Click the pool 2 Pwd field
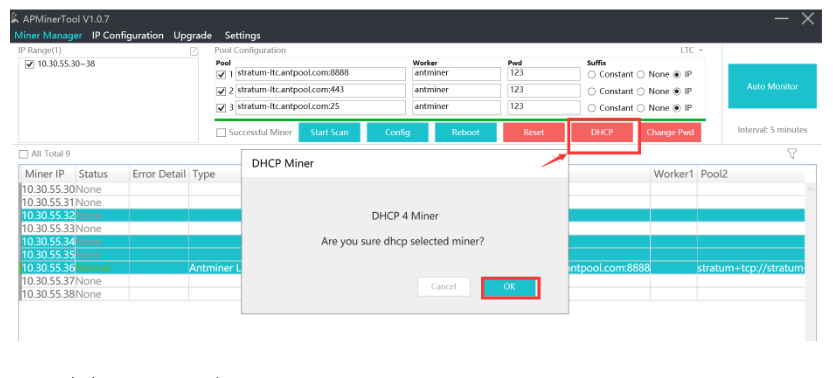 pos(543,90)
